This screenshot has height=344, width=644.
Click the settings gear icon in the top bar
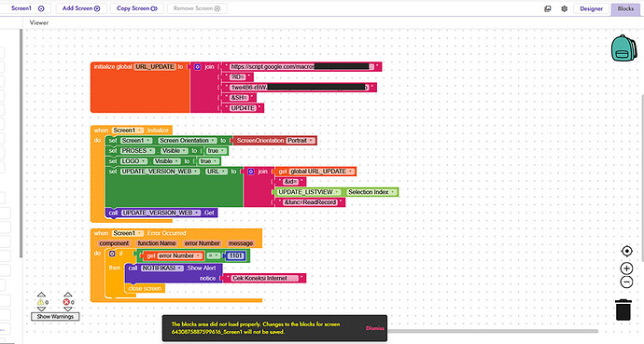click(x=565, y=8)
